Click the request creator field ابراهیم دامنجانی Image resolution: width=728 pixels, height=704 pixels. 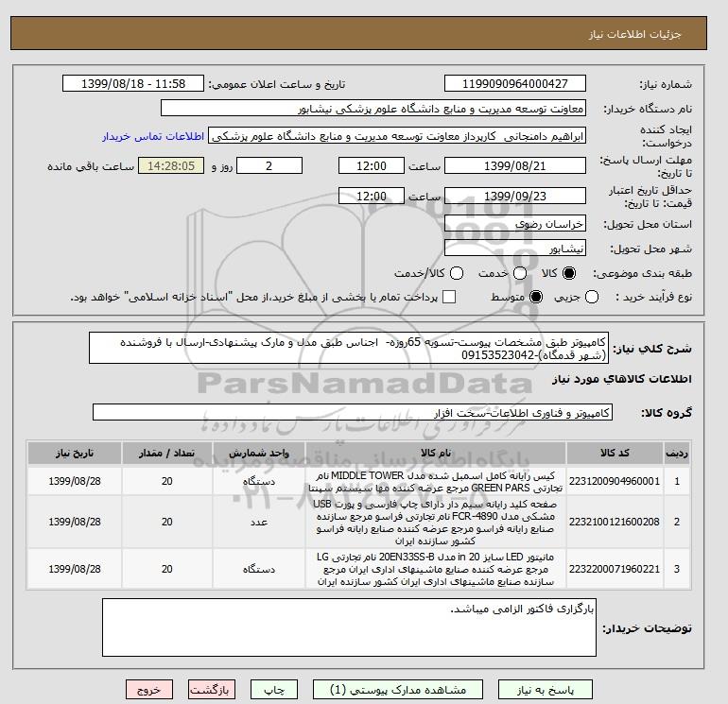[397, 136]
